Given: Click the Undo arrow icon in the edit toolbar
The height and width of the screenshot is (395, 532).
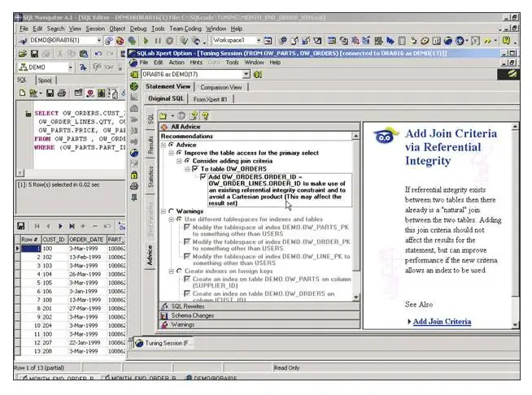Looking at the screenshot, I should 98,54.
